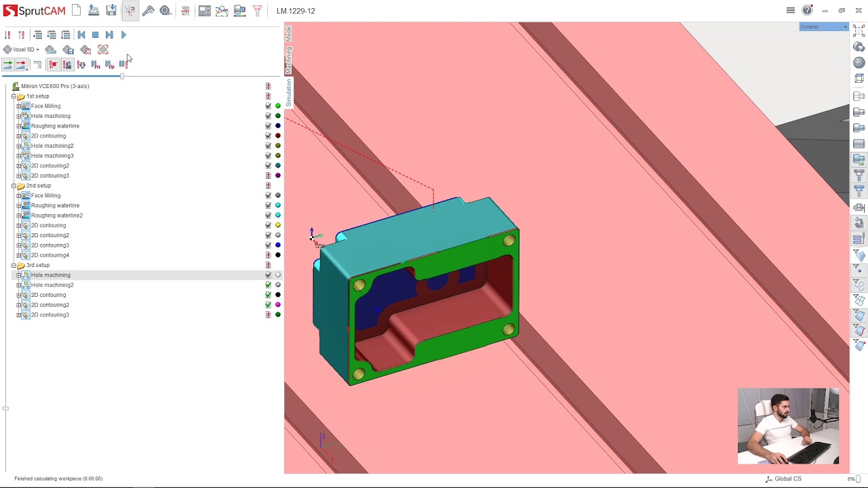Switch to the Model tab
868x488 pixels.
(x=288, y=34)
